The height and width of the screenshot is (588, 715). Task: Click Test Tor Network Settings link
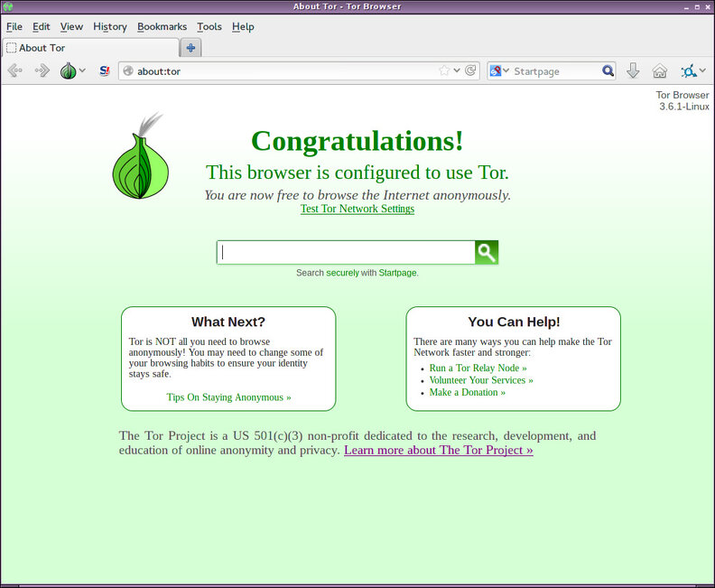[x=357, y=209]
